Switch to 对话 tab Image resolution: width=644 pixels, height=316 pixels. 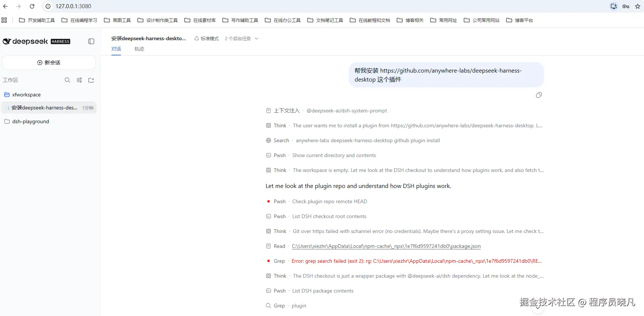(x=116, y=49)
